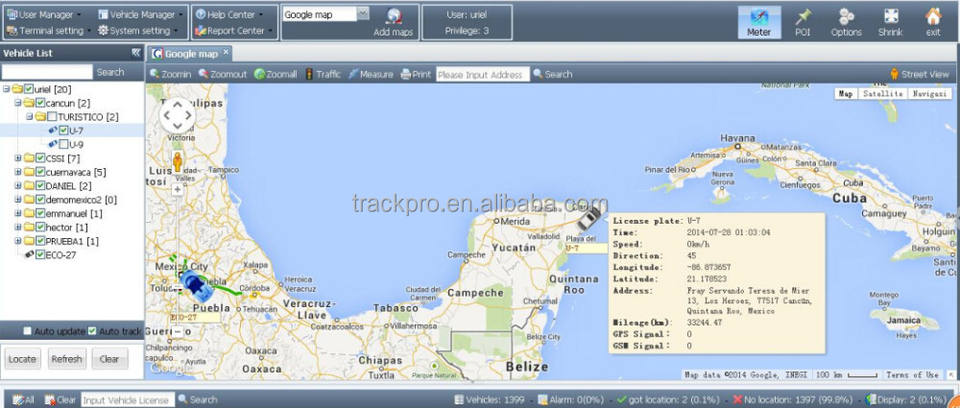The width and height of the screenshot is (960, 408).
Task: Collapse the uriel [20] tree node
Action: tap(6, 89)
